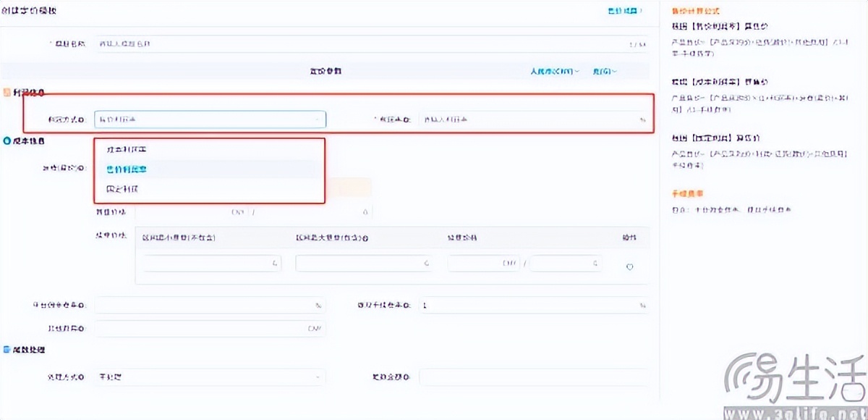Open the 处理方式 dropdown showing 不处理
Image resolution: width=868 pixels, height=420 pixels.
(x=210, y=377)
